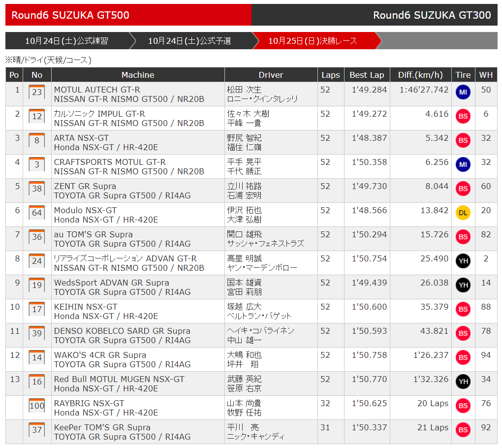Click the Laps column header
The image size is (502, 448).
[331, 75]
